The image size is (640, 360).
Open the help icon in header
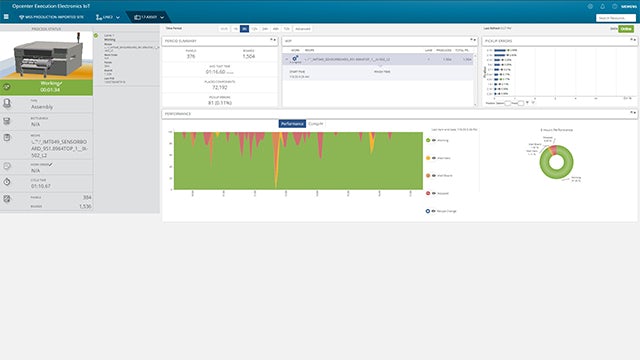tap(615, 7)
